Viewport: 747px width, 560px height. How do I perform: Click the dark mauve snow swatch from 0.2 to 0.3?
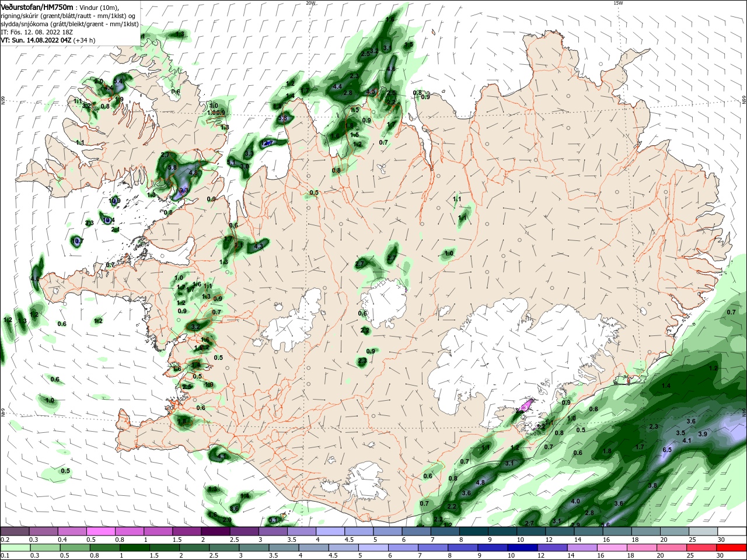pyautogui.click(x=15, y=531)
